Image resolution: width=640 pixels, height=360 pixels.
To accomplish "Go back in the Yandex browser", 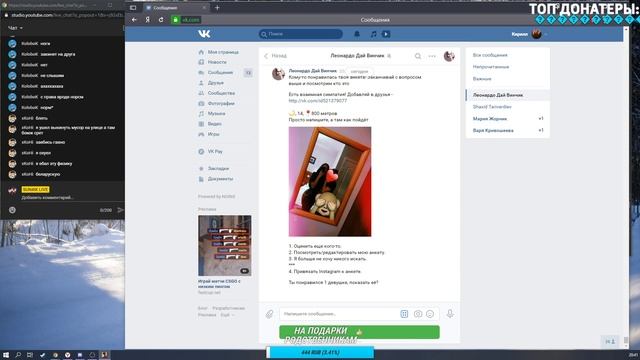I will [x=134, y=20].
